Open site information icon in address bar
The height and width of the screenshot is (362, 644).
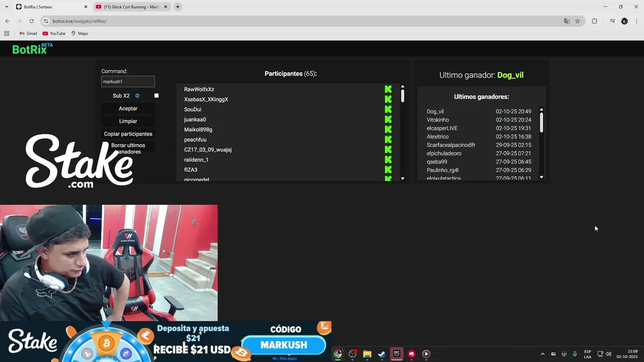pyautogui.click(x=46, y=21)
